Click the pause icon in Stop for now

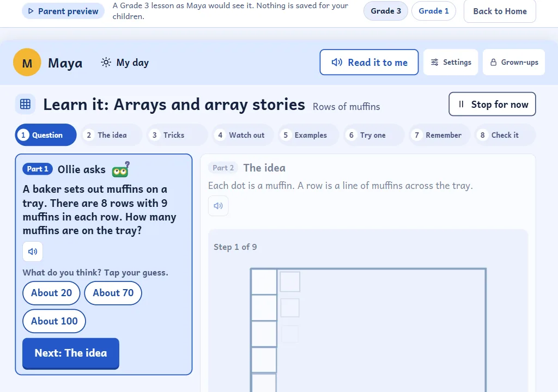(461, 104)
